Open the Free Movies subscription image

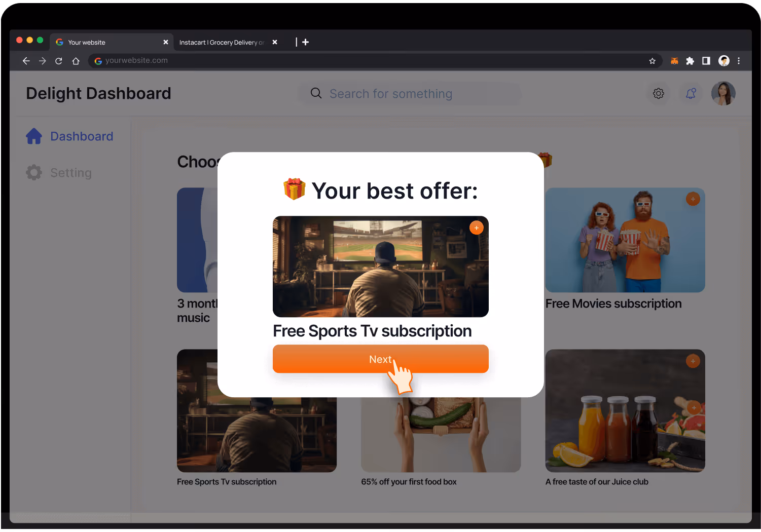(625, 240)
